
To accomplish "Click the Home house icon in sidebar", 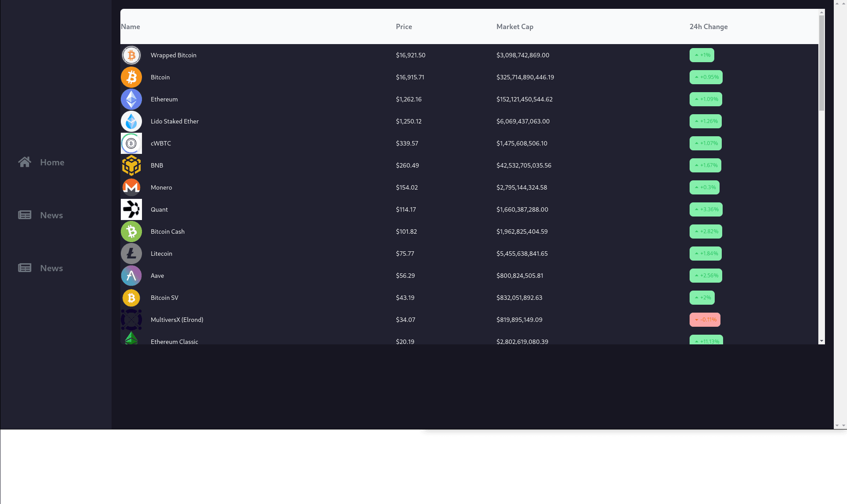I will coord(25,162).
